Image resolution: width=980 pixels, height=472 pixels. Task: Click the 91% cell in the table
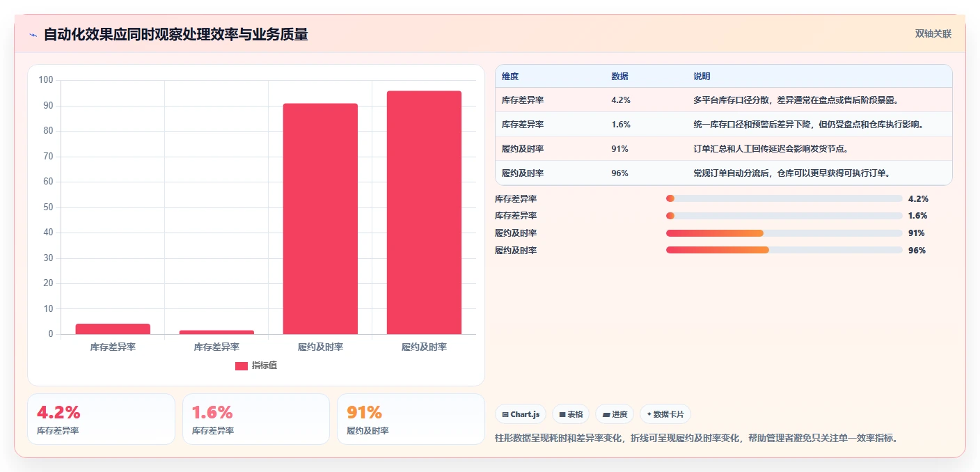(x=619, y=149)
